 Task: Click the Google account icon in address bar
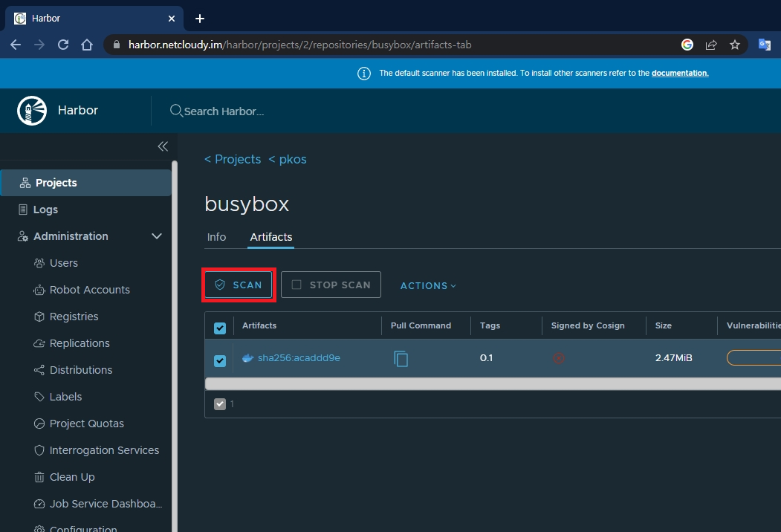(687, 45)
